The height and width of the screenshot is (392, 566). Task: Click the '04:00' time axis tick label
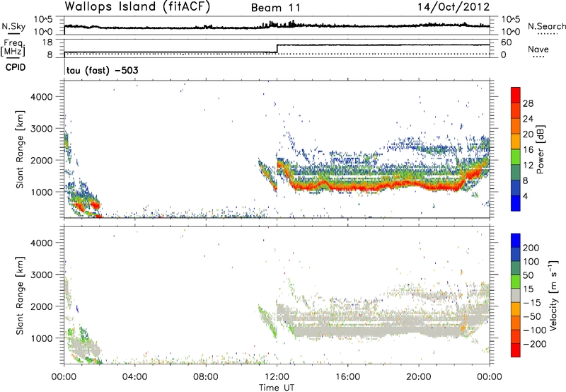pyautogui.click(x=135, y=377)
